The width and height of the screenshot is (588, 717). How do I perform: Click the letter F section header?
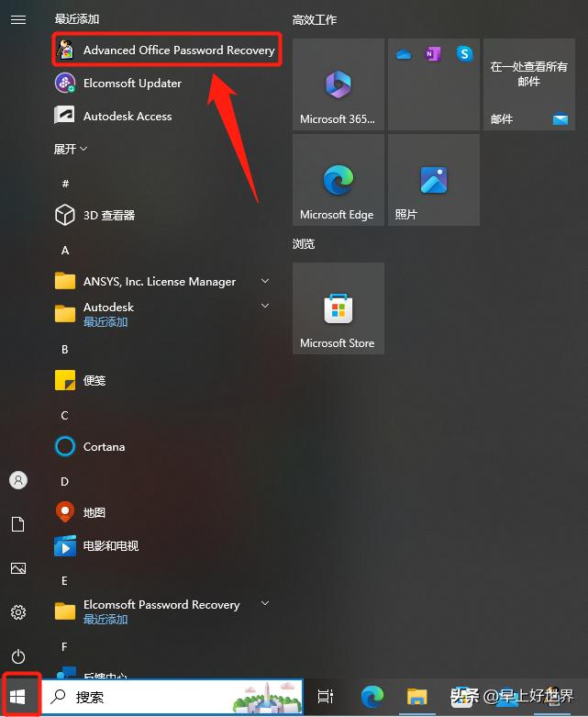pyautogui.click(x=64, y=646)
